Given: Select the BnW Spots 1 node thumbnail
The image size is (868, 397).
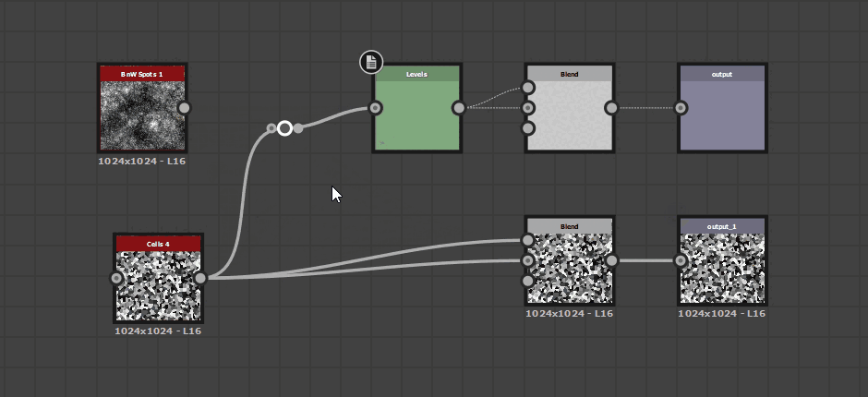Looking at the screenshot, I should point(141,115).
